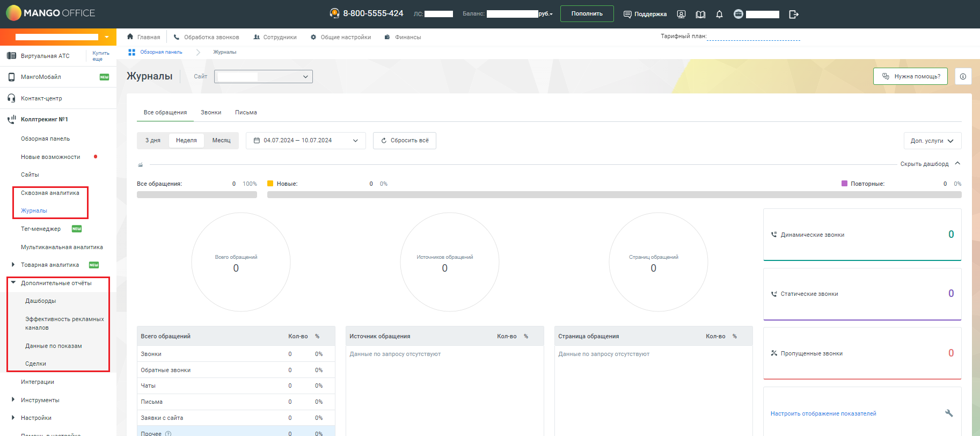Click the Всего обращений circle chart
The height and width of the screenshot is (436, 980).
(x=241, y=262)
